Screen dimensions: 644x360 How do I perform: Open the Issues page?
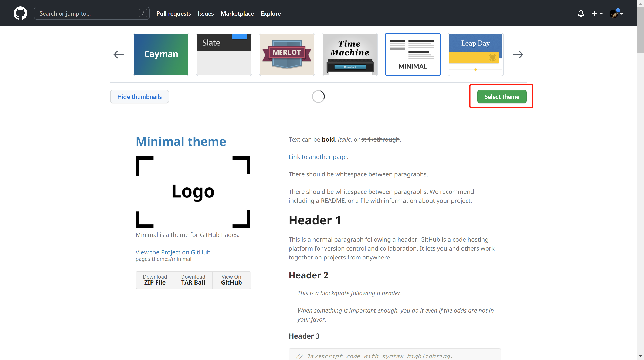tap(206, 14)
